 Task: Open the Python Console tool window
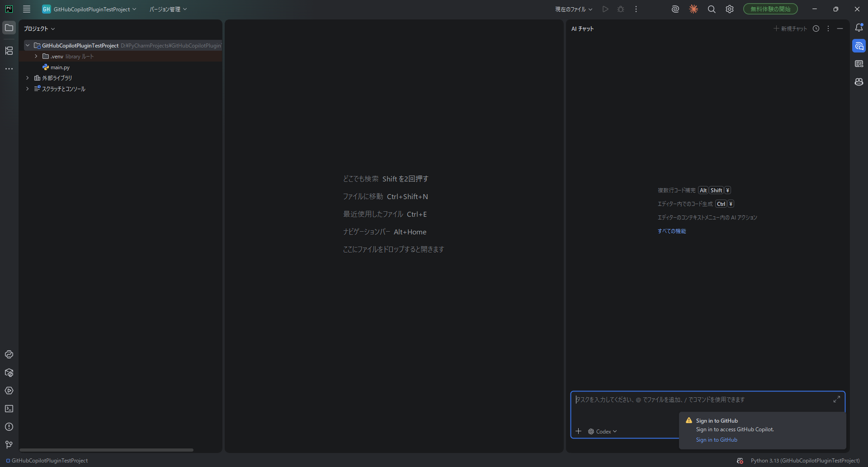(x=9, y=354)
